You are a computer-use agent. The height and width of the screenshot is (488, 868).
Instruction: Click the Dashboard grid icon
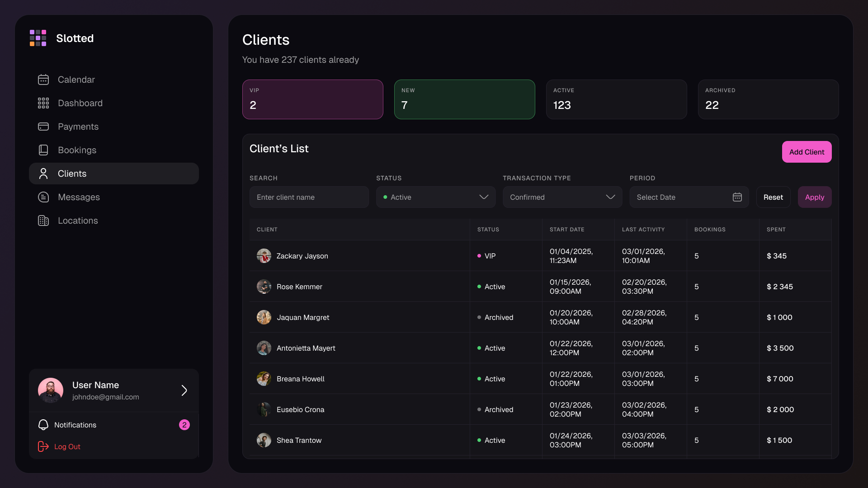click(x=43, y=103)
